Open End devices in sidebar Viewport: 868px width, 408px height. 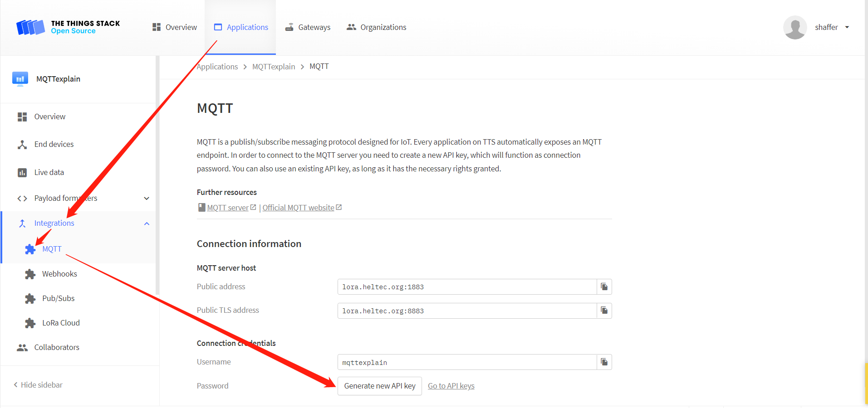point(54,144)
